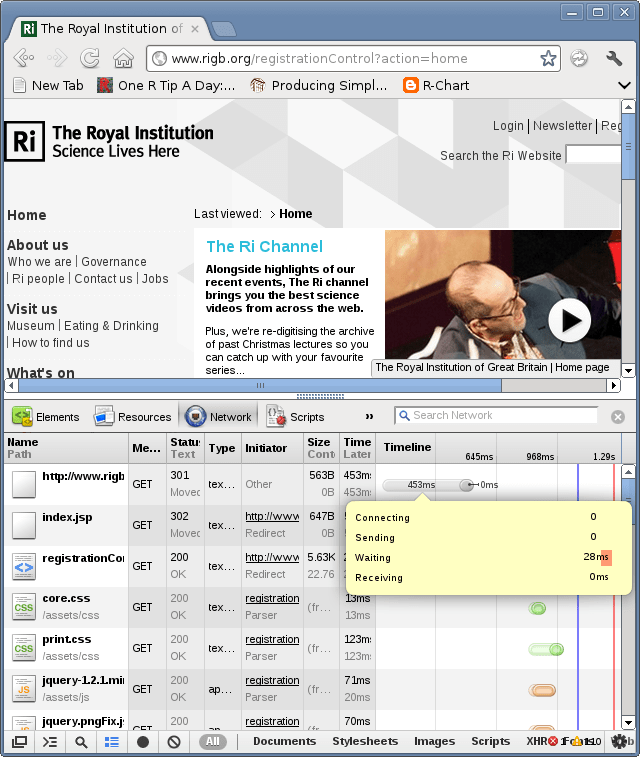Open a new tab with the tab button
This screenshot has height=757, width=640.
point(223,29)
